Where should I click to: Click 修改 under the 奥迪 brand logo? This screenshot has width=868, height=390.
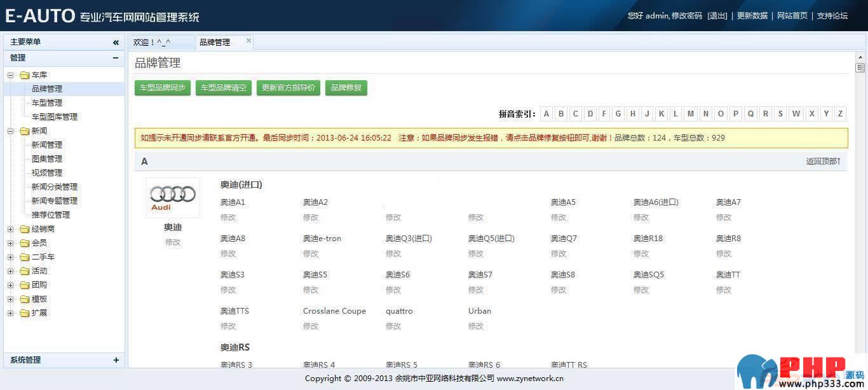tap(173, 242)
